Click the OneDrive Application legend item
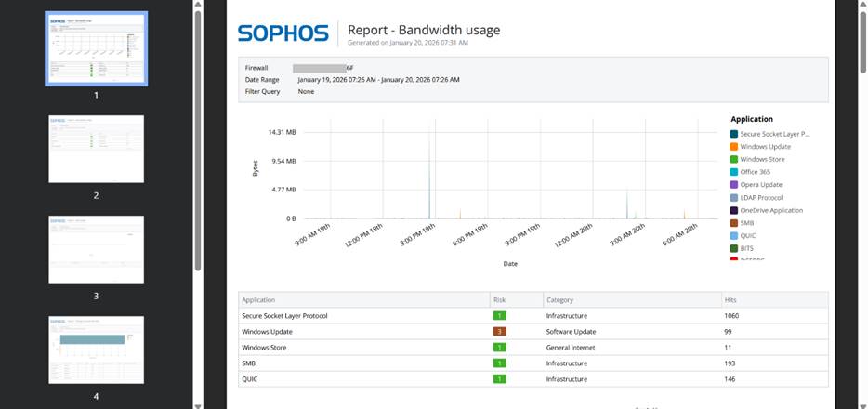This screenshot has width=868, height=409. 770,210
